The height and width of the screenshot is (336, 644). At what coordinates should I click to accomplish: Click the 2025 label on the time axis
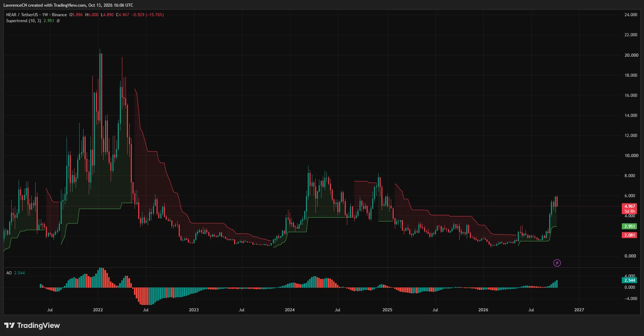pyautogui.click(x=387, y=310)
